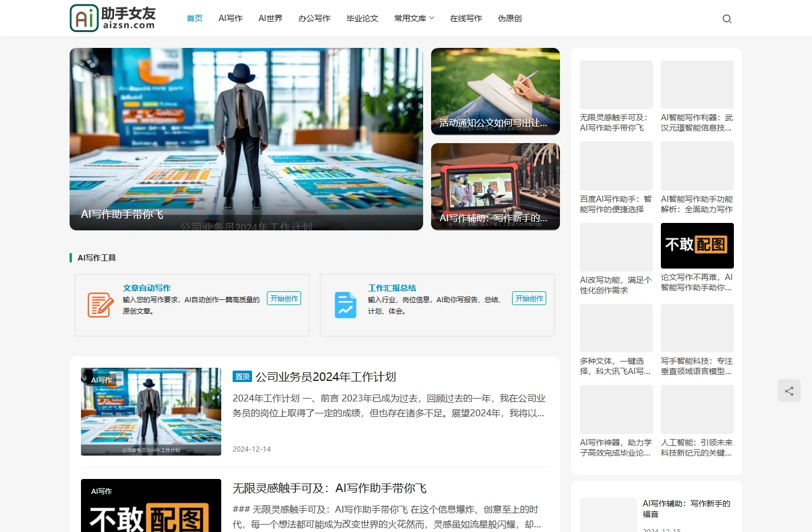
Task: Click the sidebar 不敢配图 thumbnail image
Action: [697, 246]
